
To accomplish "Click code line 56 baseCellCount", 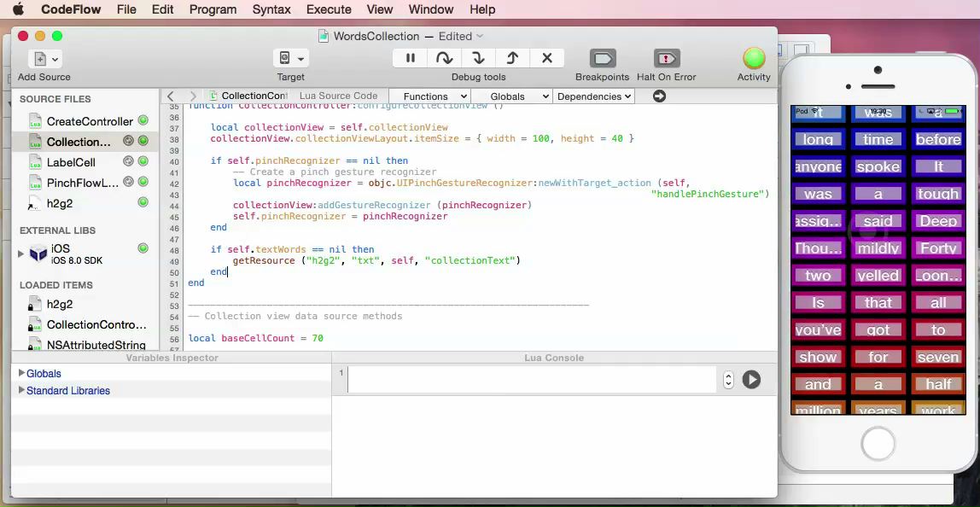I will point(255,338).
